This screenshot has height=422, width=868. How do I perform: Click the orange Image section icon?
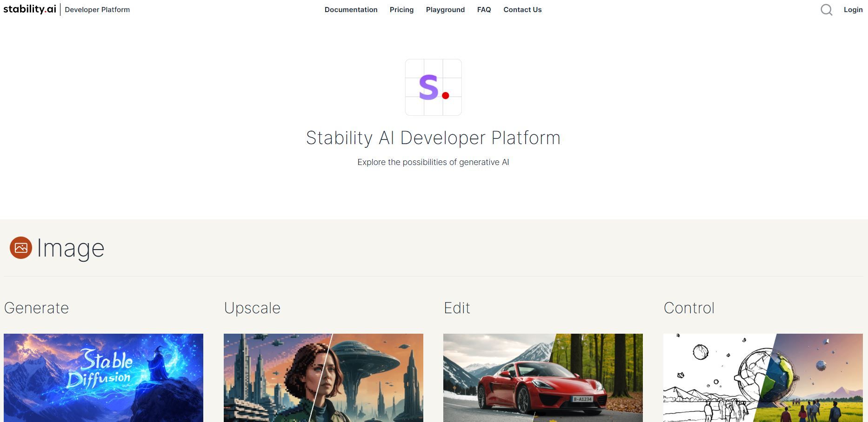click(21, 248)
